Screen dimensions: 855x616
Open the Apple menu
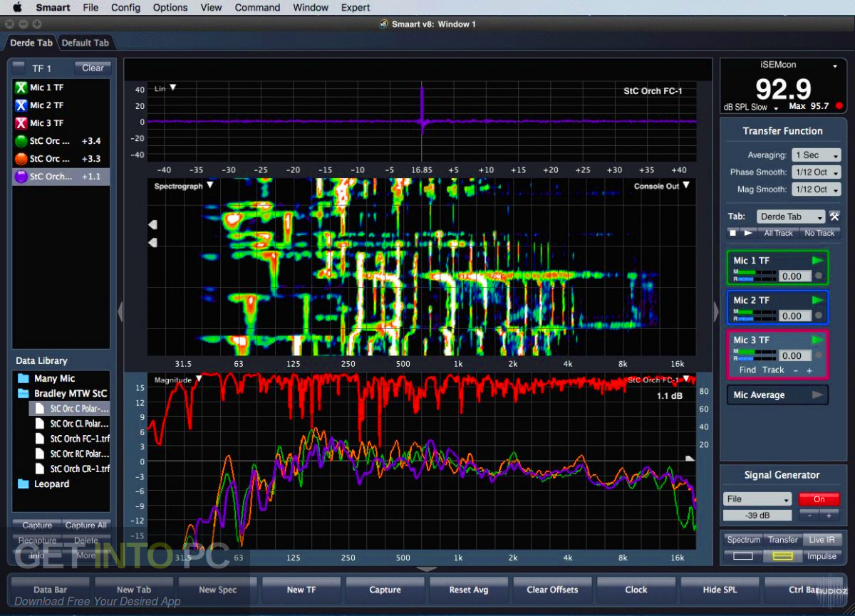point(17,8)
